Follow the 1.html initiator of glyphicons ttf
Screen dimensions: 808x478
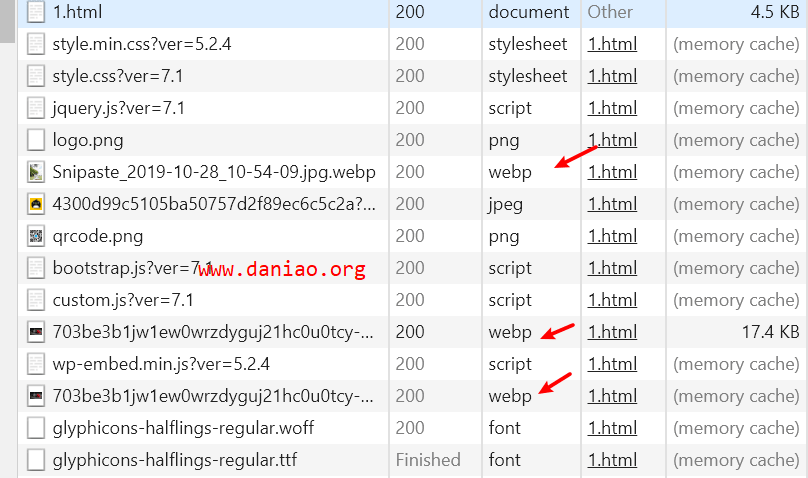click(612, 460)
